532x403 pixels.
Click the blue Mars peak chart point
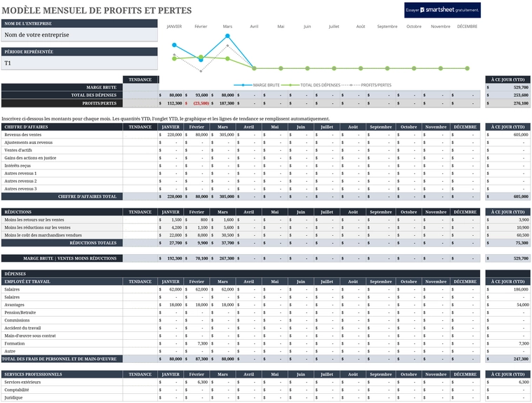coord(227,36)
